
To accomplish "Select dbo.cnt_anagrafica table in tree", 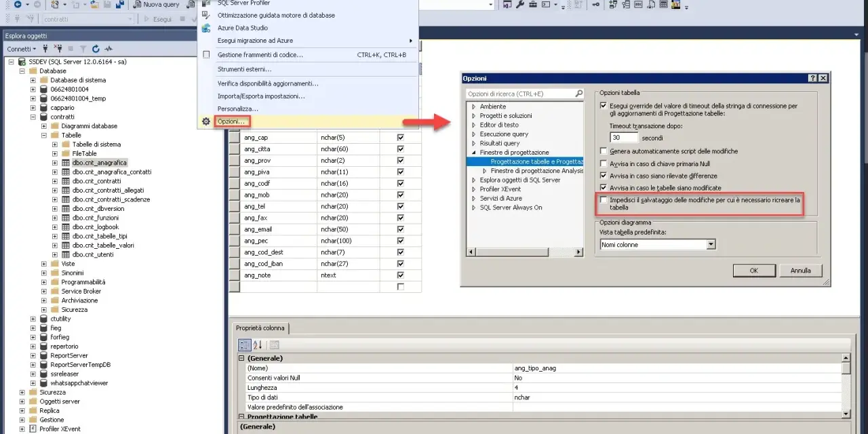I will click(x=100, y=163).
